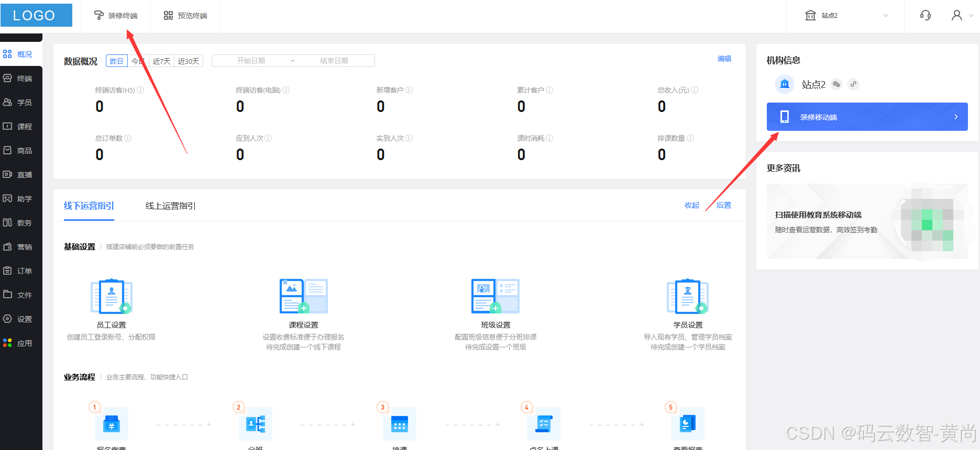Click step 1 workflow icon

coord(111,424)
